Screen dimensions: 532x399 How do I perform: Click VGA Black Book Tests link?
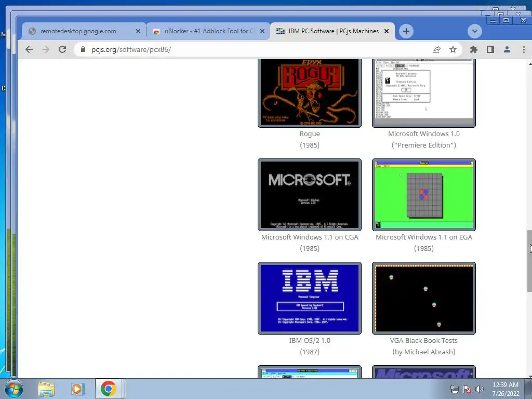coord(424,340)
